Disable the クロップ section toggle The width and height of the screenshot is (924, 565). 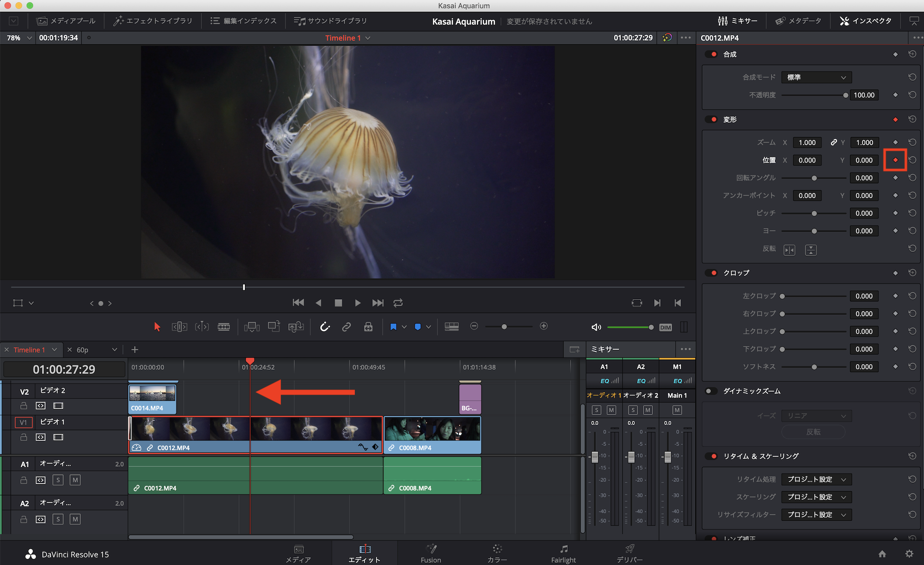tap(712, 273)
